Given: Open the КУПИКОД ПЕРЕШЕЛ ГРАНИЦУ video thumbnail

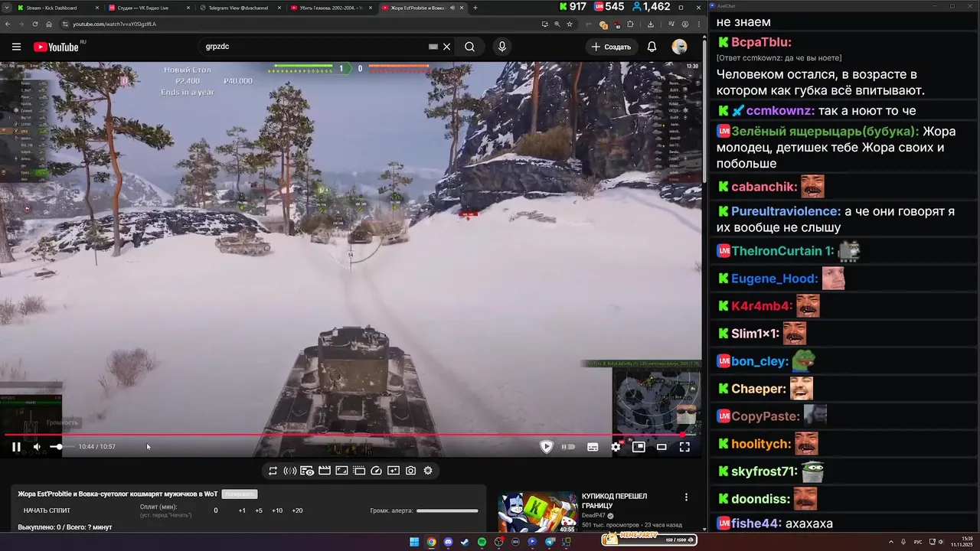Looking at the screenshot, I should pyautogui.click(x=538, y=512).
